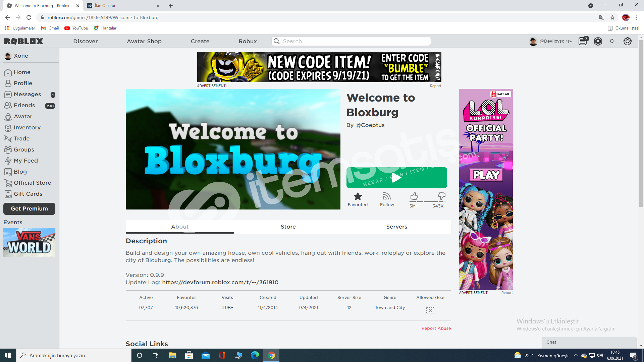Switch to the Store tab

coord(288,227)
